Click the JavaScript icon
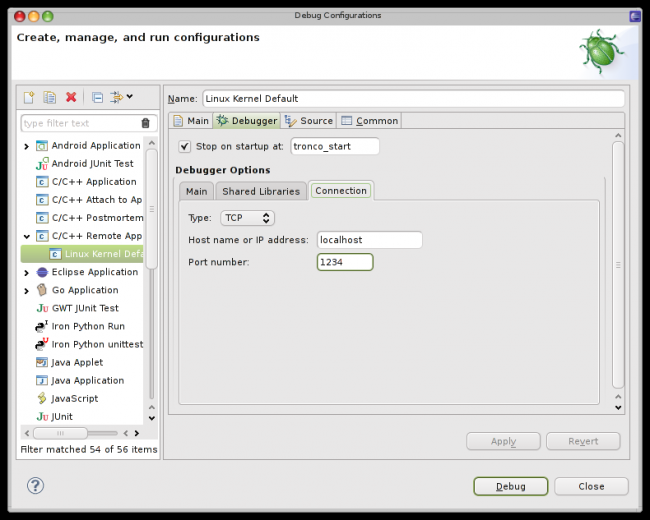 42,398
